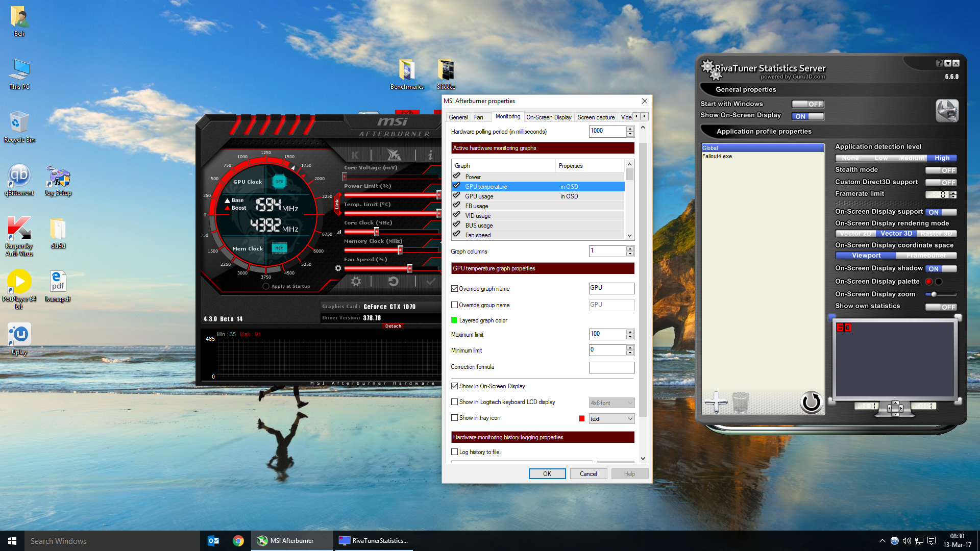Click the Afterburner K (Kombustor) icon
Image resolution: width=980 pixels, height=551 pixels.
click(355, 155)
